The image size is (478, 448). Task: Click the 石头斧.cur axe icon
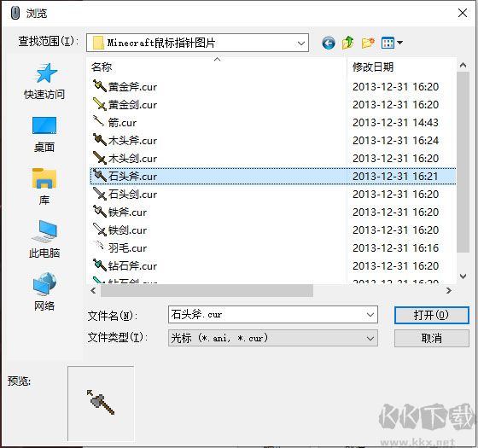pyautogui.click(x=99, y=176)
